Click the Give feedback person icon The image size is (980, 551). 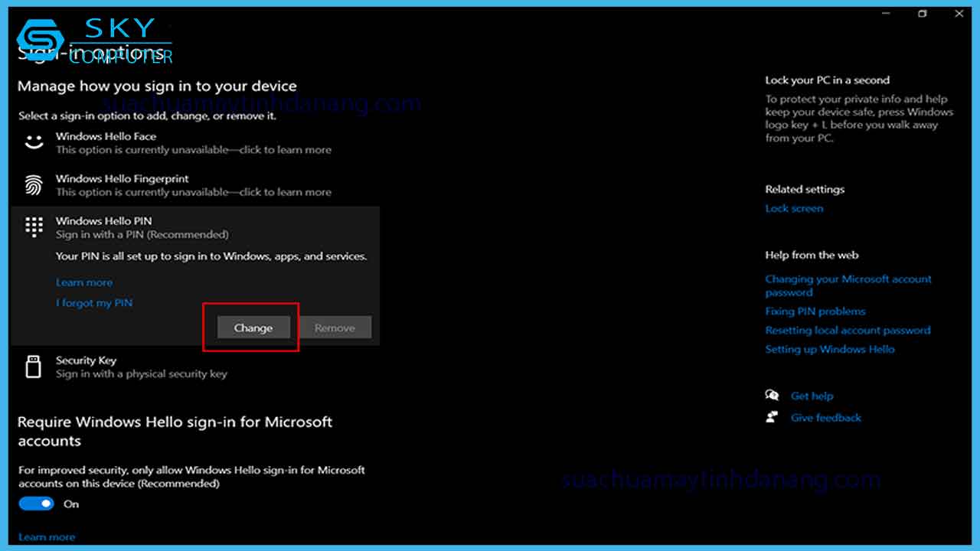pos(773,417)
